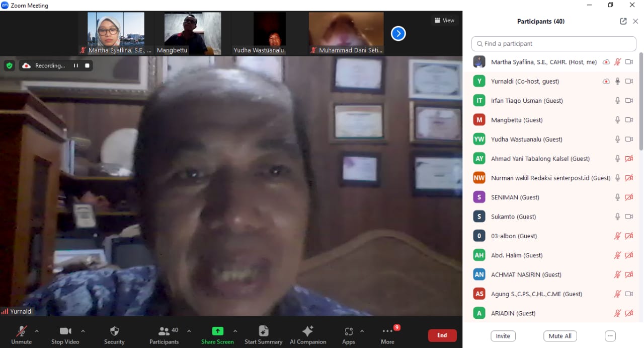Click the NW avatar of Nurman
Image resolution: width=644 pixels, height=348 pixels.
479,178
